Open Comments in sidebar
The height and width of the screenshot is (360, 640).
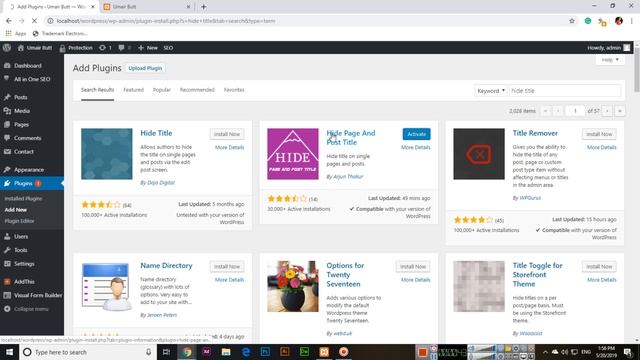click(27, 138)
